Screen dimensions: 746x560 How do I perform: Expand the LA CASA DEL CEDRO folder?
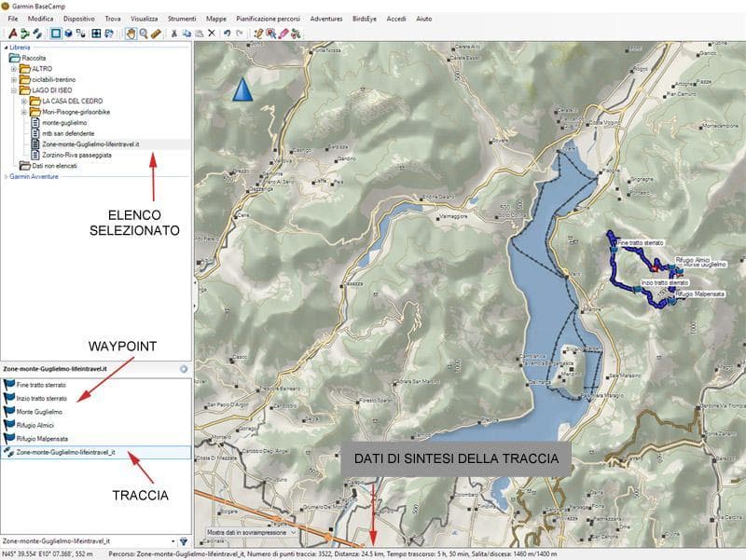pos(24,102)
